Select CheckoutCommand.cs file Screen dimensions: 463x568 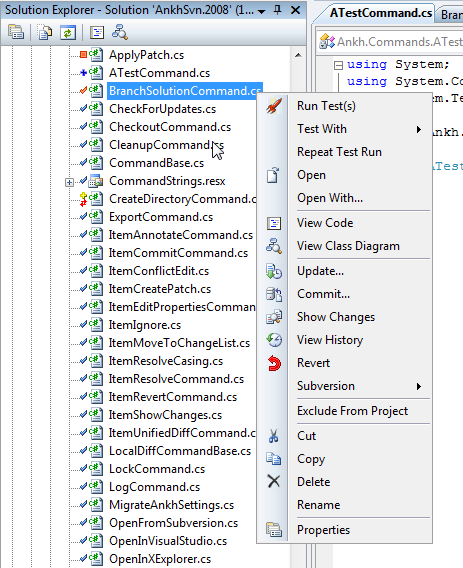coord(170,127)
